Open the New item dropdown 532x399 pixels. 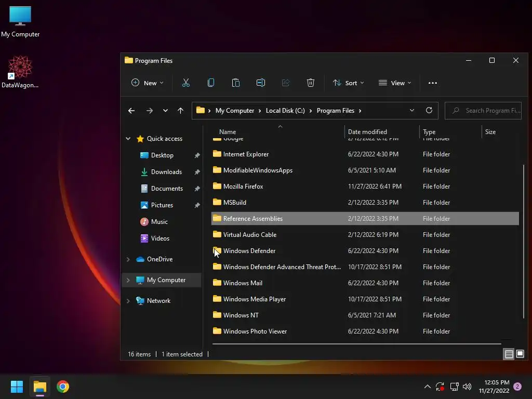tap(148, 83)
